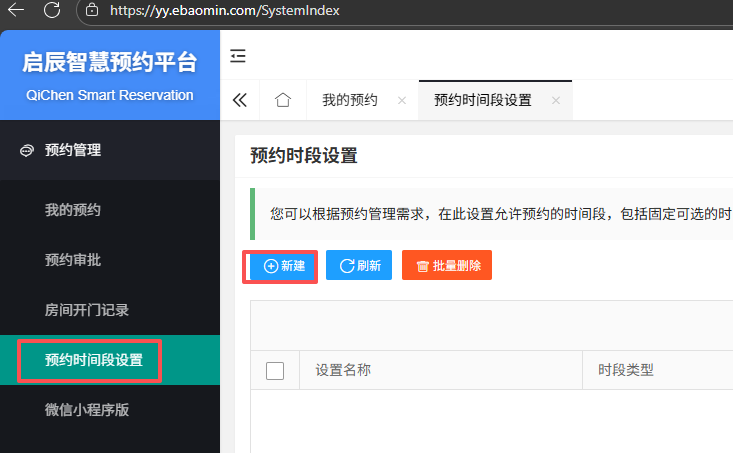This screenshot has height=453, width=733.
Task: Close the 预约时间段设置 tab
Action: [556, 101]
